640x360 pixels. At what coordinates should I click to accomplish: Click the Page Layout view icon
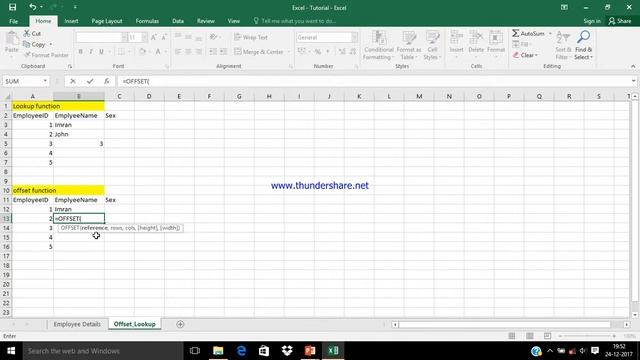[x=530, y=336]
